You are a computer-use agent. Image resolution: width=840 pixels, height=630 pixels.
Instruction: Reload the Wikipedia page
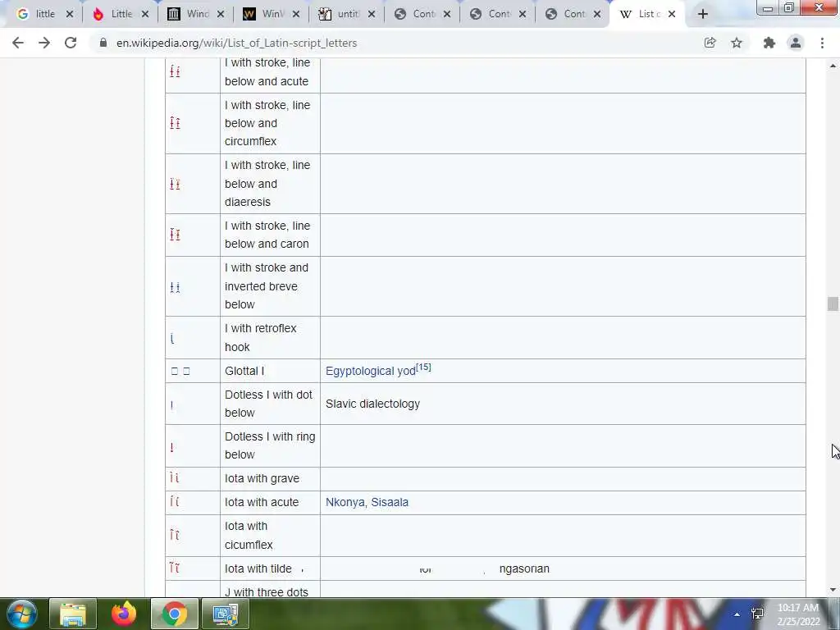(71, 43)
